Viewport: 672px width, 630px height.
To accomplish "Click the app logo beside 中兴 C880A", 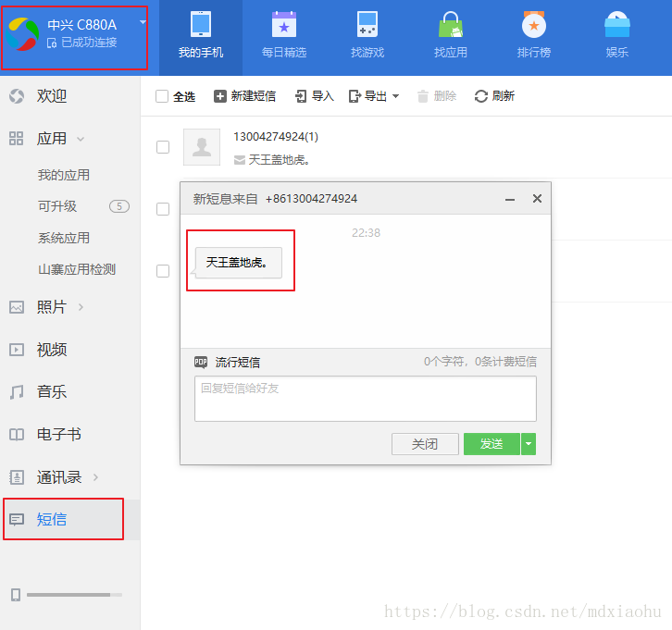I will click(x=23, y=34).
